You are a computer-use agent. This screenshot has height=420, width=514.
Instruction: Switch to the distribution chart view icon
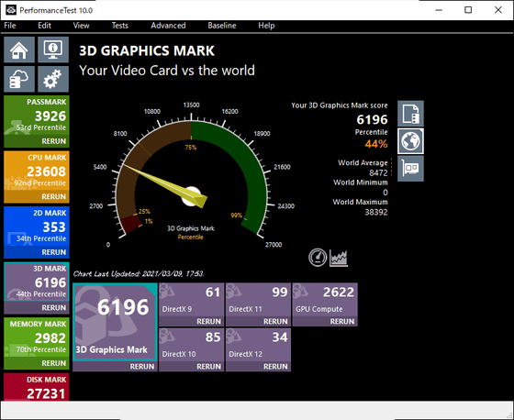point(339,257)
